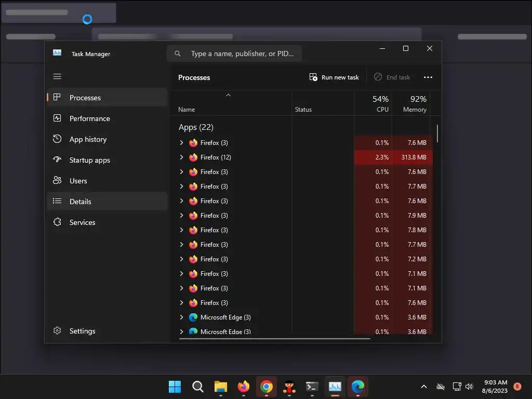Image resolution: width=532 pixels, height=399 pixels.
Task: Switch to Task Manager taskbar icon
Action: [335, 387]
